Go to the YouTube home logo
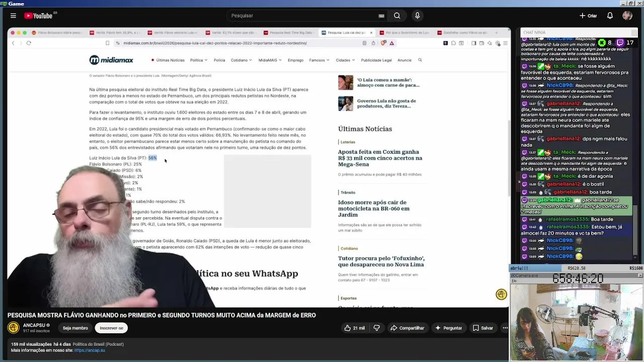 coord(39,16)
